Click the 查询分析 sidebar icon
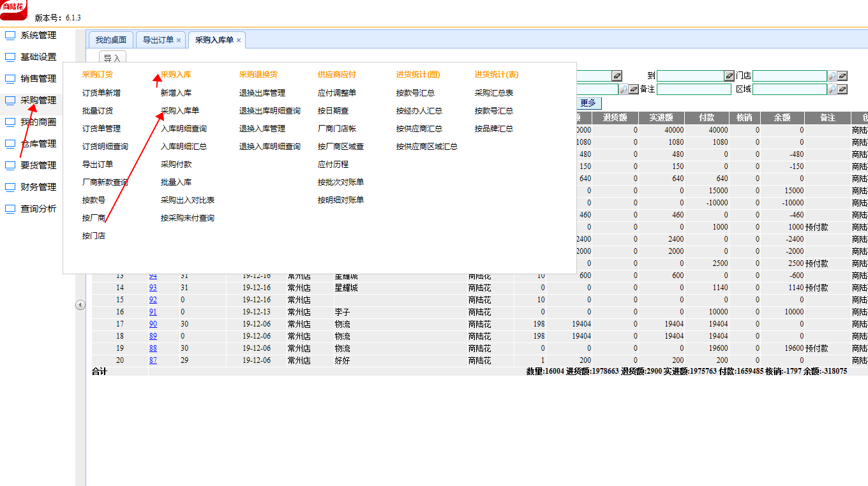This screenshot has width=868, height=486. 10,209
